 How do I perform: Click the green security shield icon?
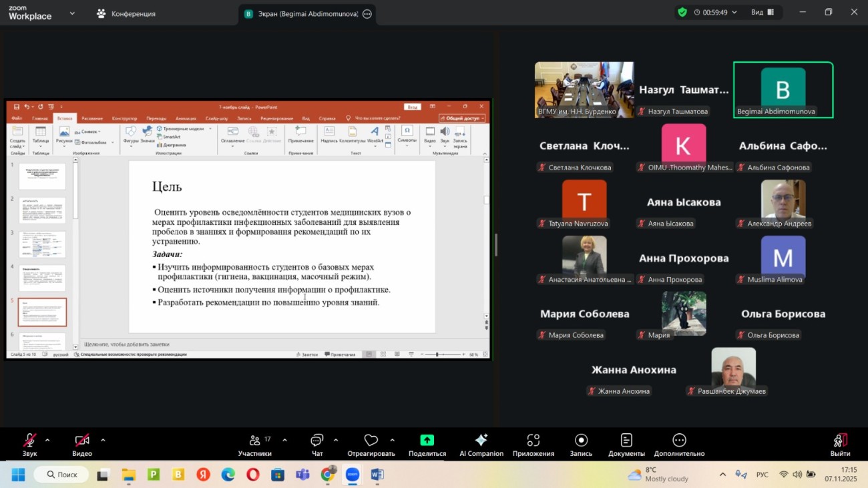(682, 12)
